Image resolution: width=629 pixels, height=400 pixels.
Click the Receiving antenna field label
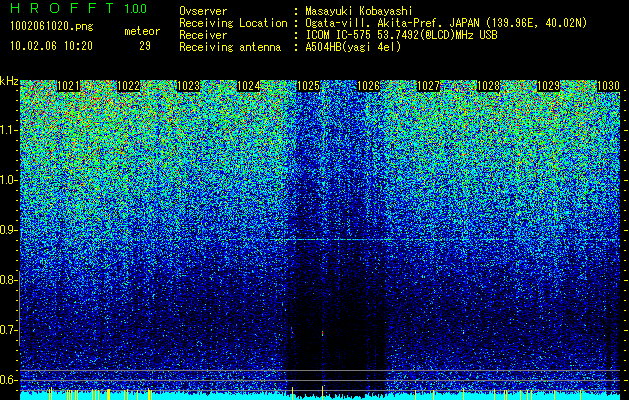[x=230, y=47]
